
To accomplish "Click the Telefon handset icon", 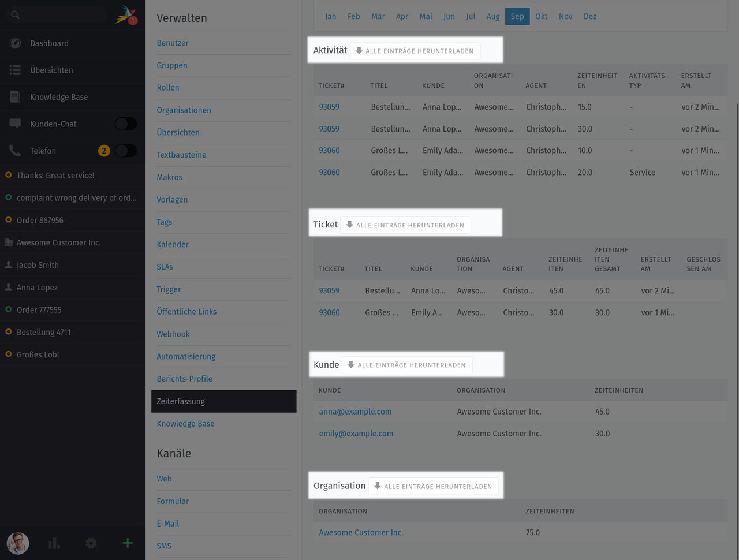I will point(14,151).
